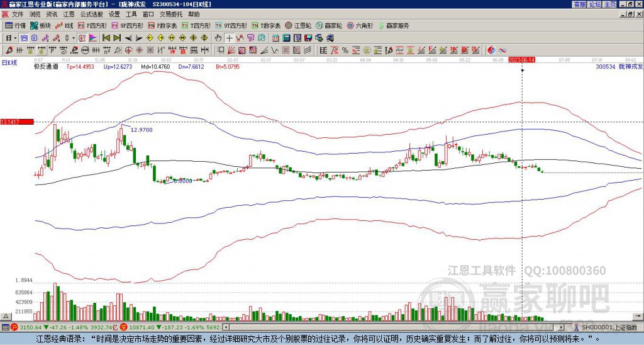
Task: Click the 论坛 forum button
Action: 595,4
